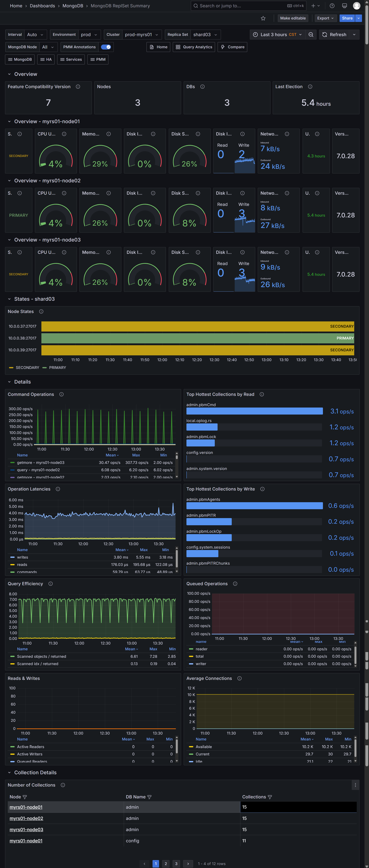Click the Make editable button
The width and height of the screenshot is (369, 868).
[x=293, y=18]
